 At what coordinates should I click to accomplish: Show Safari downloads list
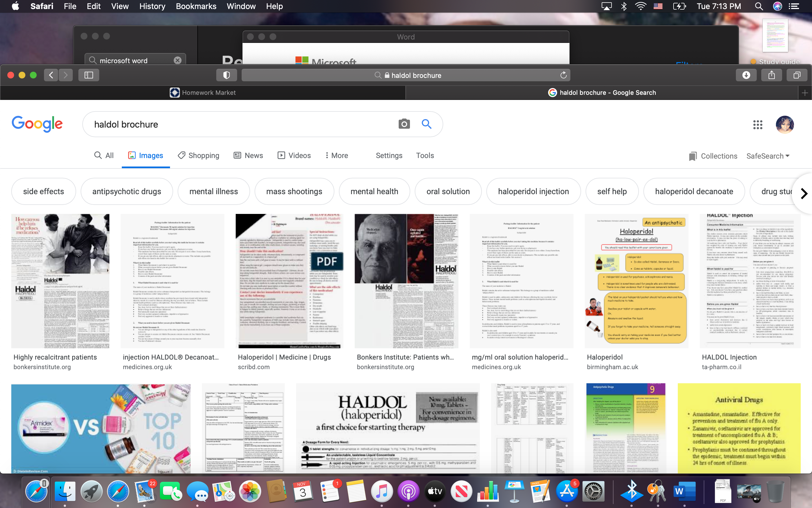746,75
